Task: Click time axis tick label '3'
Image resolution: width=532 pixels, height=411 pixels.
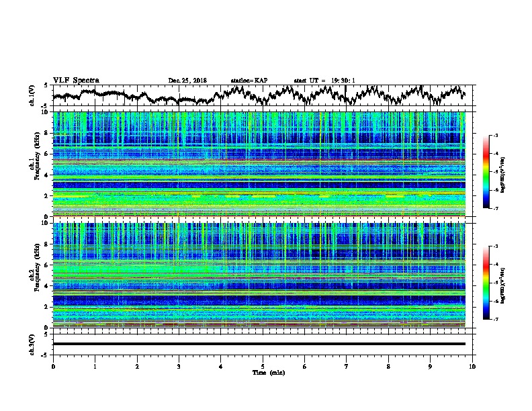Action: point(179,367)
